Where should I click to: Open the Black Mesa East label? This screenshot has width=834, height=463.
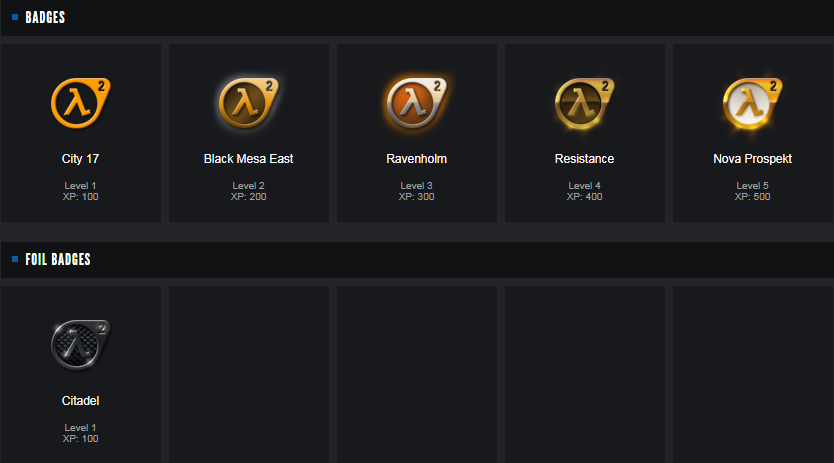click(x=248, y=159)
